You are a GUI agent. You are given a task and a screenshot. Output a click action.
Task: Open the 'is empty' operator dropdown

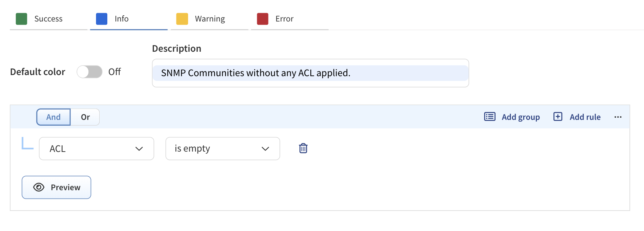222,149
